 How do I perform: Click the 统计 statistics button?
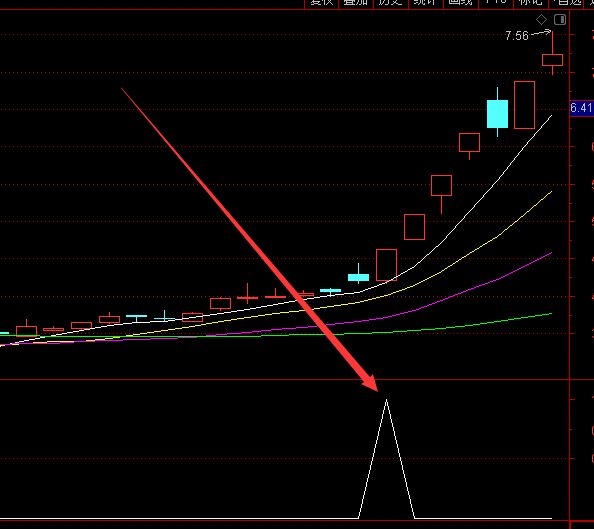(425, 2)
